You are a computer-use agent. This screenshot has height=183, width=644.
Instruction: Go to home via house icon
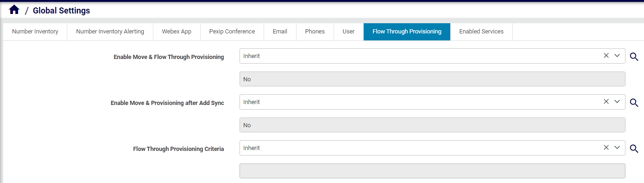(14, 10)
